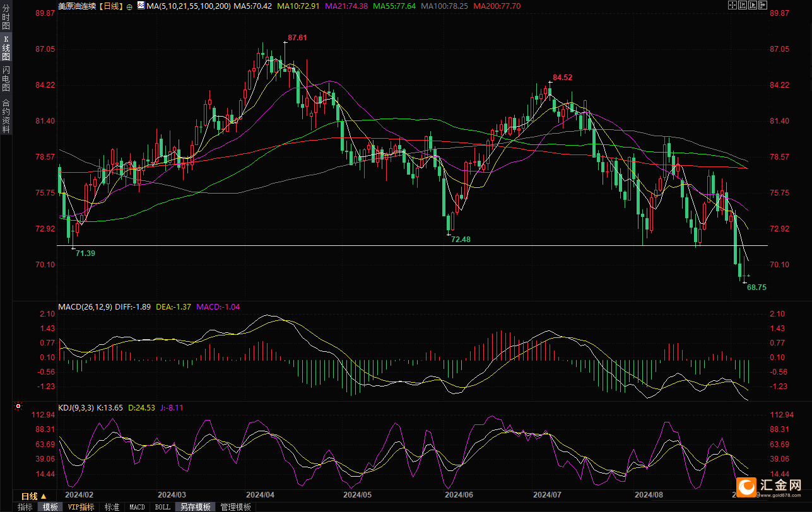The height and width of the screenshot is (512, 812).
Task: Click the MA5:70.42 value
Action: 253,6
